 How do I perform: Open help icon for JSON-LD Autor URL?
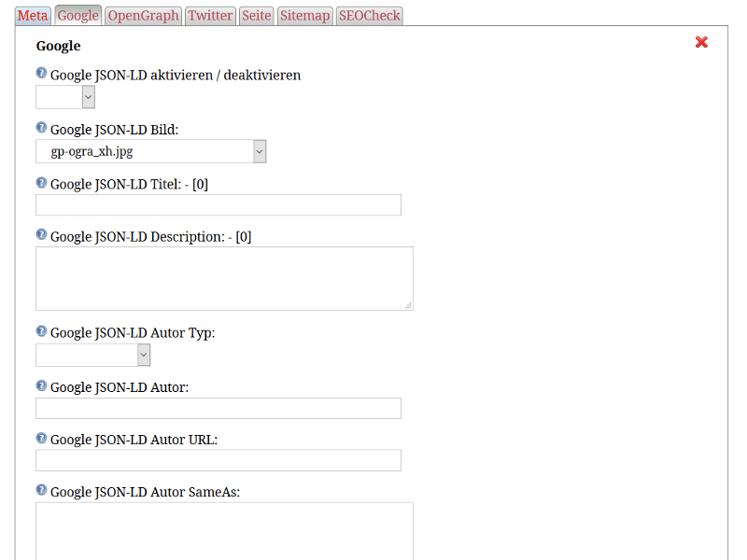pyautogui.click(x=41, y=438)
